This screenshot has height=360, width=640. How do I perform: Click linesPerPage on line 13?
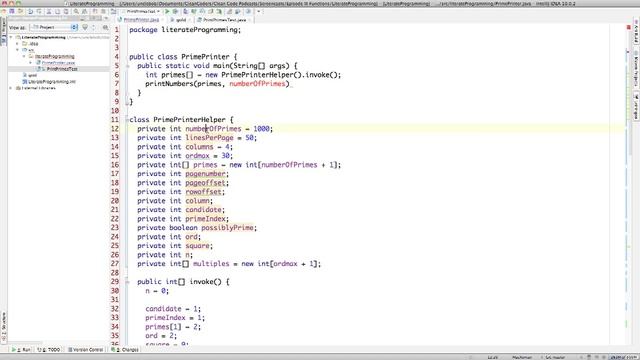209,138
